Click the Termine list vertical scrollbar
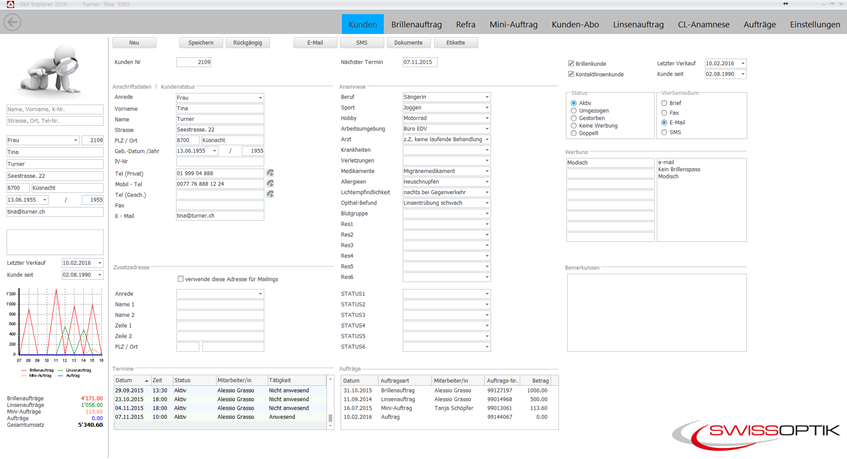Image resolution: width=847 pixels, height=459 pixels. (x=331, y=402)
